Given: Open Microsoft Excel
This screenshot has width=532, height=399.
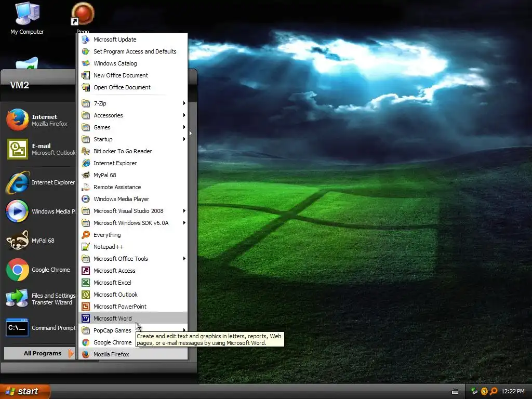Looking at the screenshot, I should coord(133,283).
